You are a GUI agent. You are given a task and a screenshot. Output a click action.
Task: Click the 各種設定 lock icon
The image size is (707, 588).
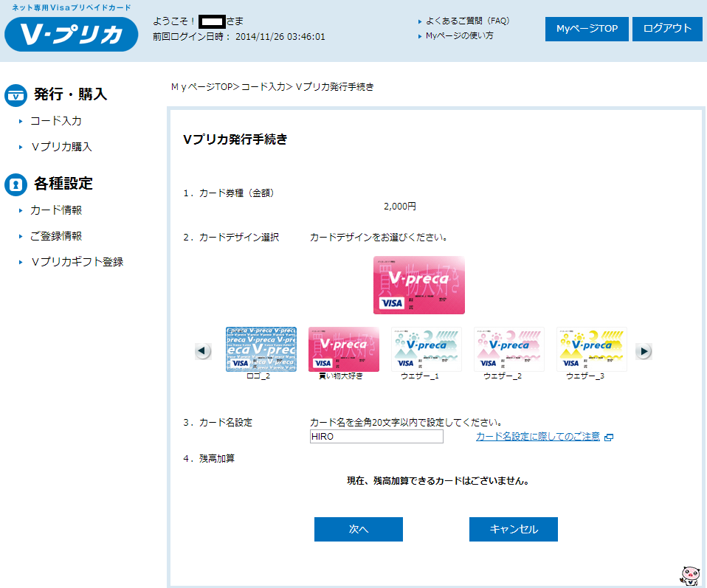click(15, 185)
